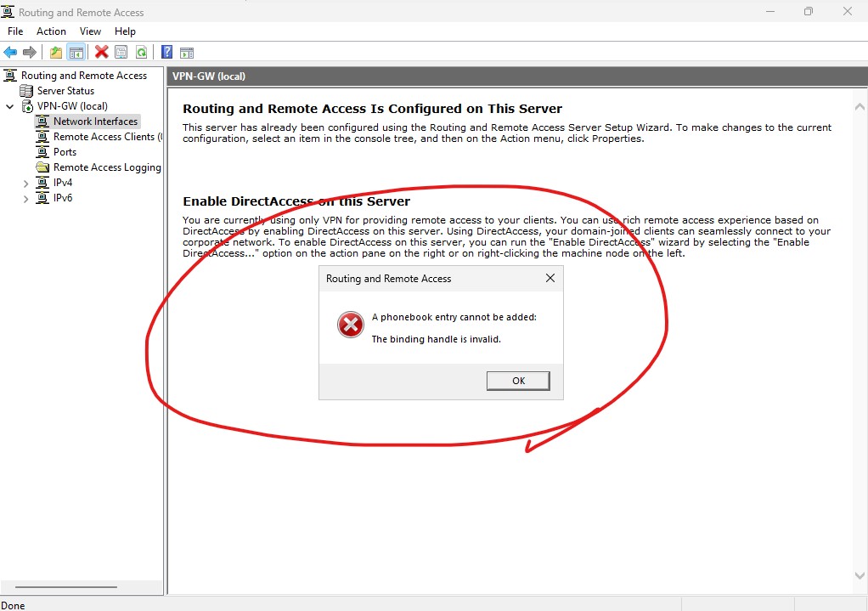Open the Action menu
This screenshot has width=868, height=611.
(x=51, y=31)
